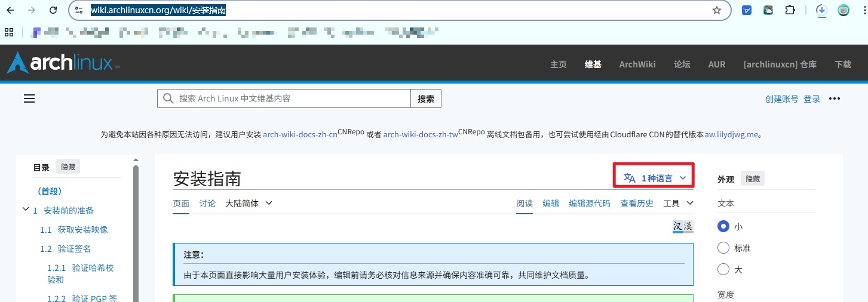Switch to the 页面 tab
Screen dimensions: 868x302
coord(181,204)
